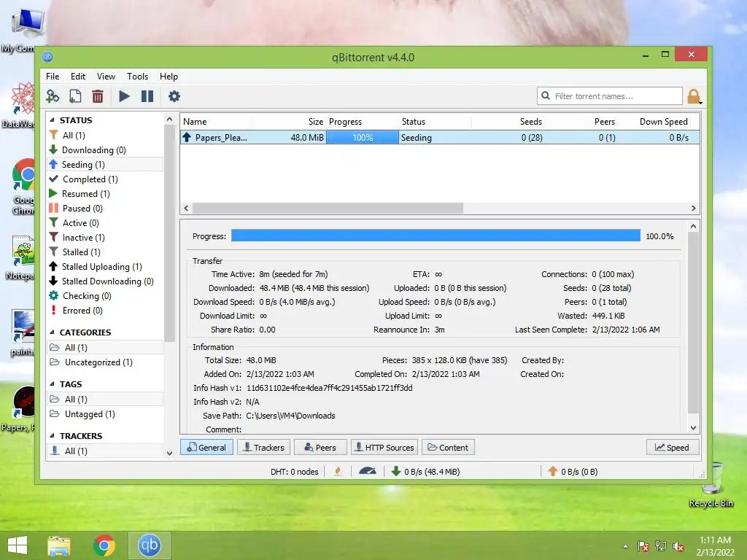The image size is (747, 560).
Task: Sort torrents by Seeds column
Action: click(x=508, y=122)
